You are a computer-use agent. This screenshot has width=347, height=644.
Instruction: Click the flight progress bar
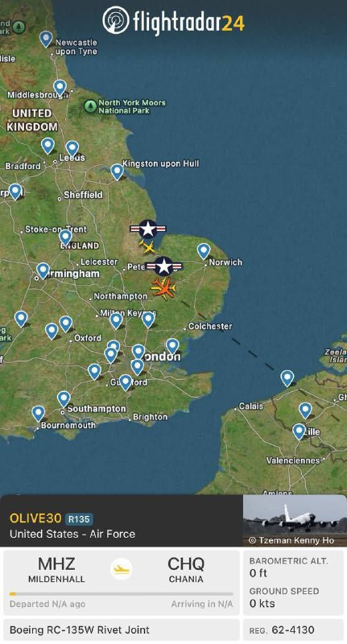click(122, 594)
